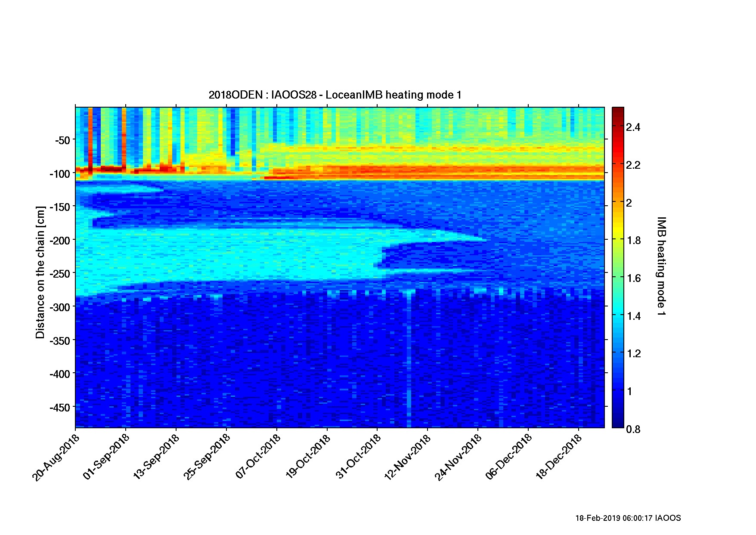Click the y-axis label 'Distance on the chain [cm]'
The image size is (756, 535).
tap(40, 272)
